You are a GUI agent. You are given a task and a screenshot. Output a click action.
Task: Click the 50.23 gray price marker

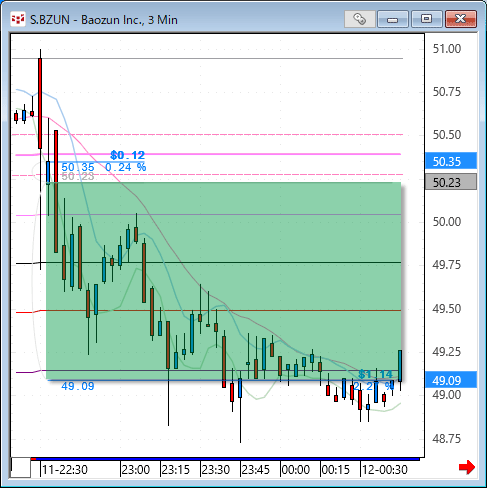pyautogui.click(x=451, y=182)
